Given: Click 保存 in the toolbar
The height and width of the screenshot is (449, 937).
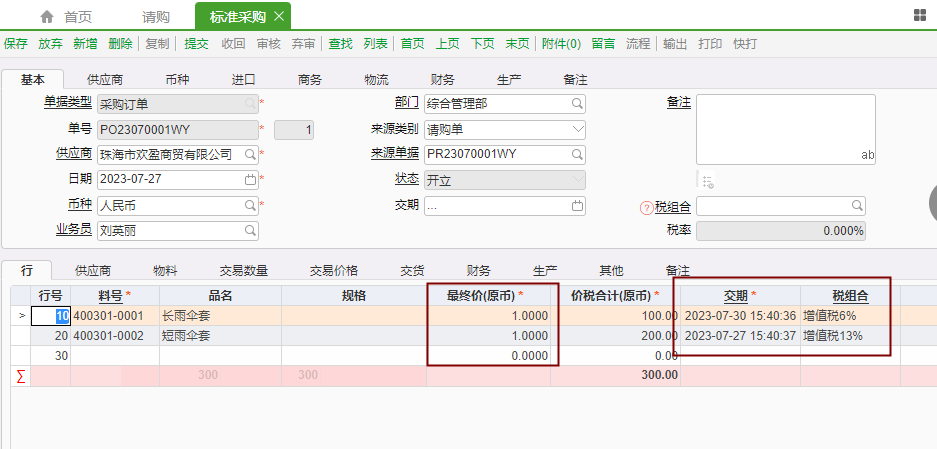Looking at the screenshot, I should (x=16, y=44).
